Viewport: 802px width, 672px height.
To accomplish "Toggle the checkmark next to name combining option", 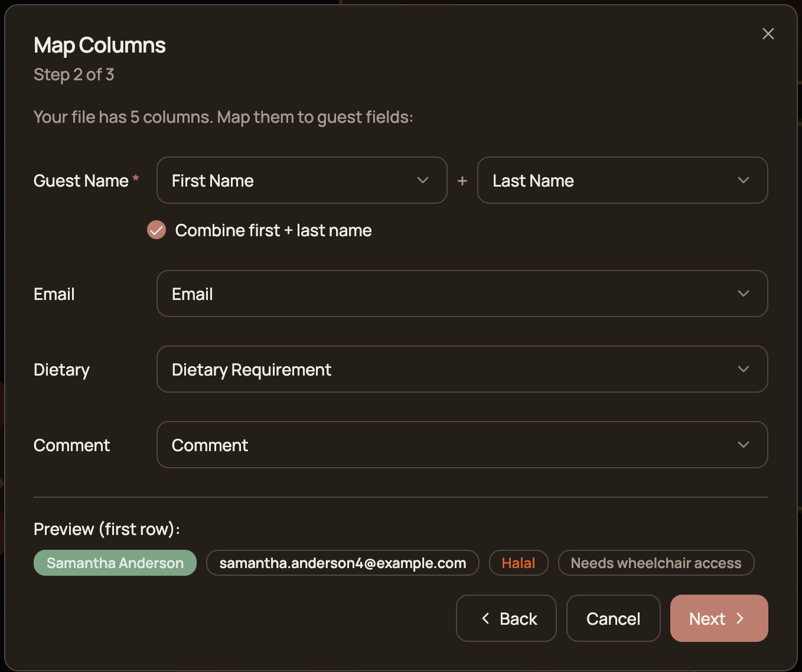I will (156, 230).
